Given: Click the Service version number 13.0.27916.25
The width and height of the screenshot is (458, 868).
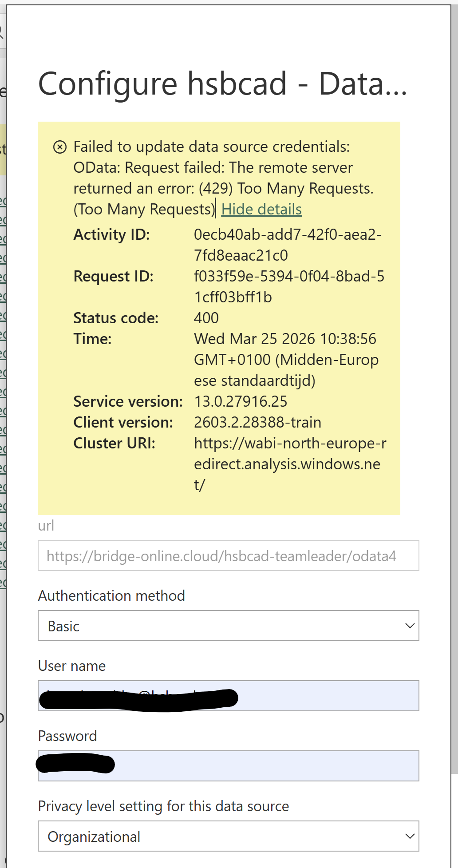Looking at the screenshot, I should [x=241, y=401].
